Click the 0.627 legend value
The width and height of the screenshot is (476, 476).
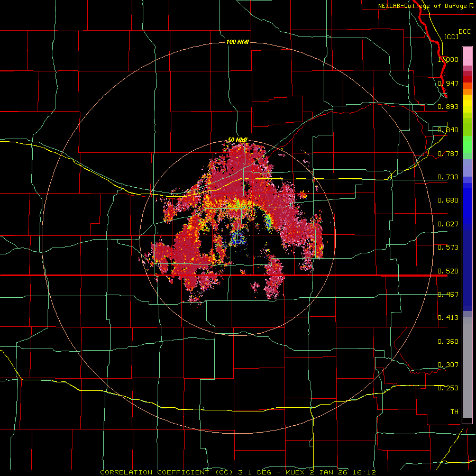tap(448, 224)
